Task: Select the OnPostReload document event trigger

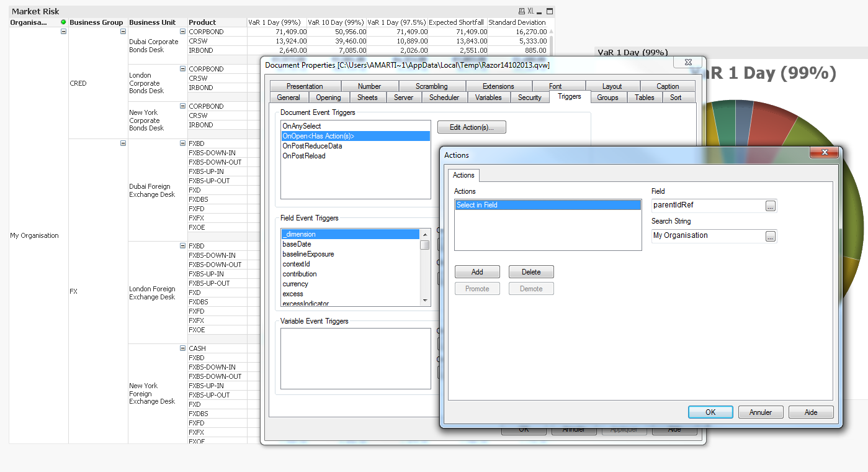Action: pyautogui.click(x=304, y=156)
